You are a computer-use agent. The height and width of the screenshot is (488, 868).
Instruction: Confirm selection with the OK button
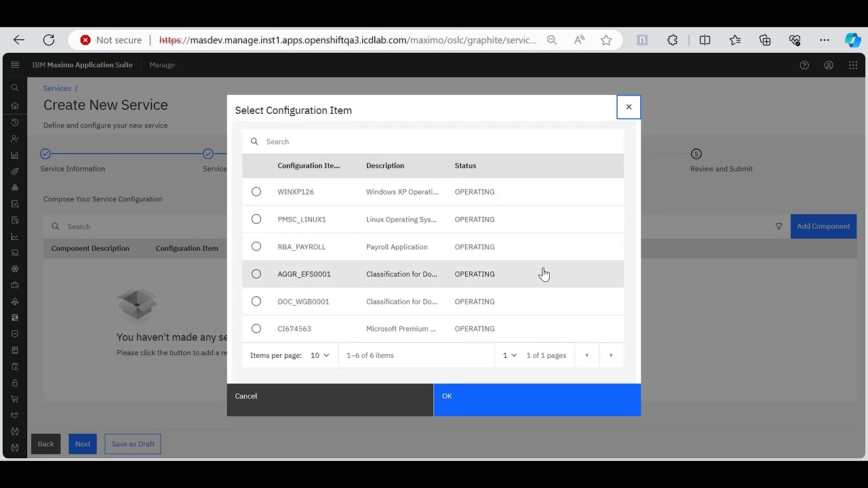537,400
